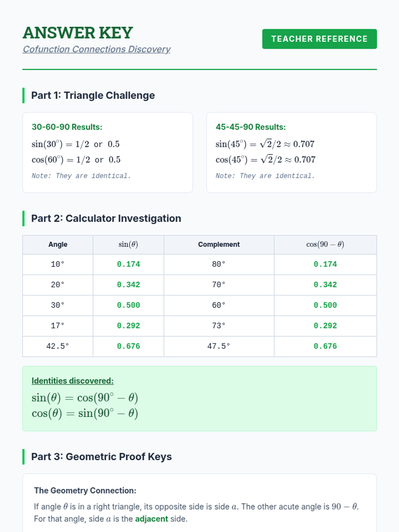Click the 30-60-90 Results card heading
The image size is (399, 532).
pyautogui.click(x=67, y=127)
